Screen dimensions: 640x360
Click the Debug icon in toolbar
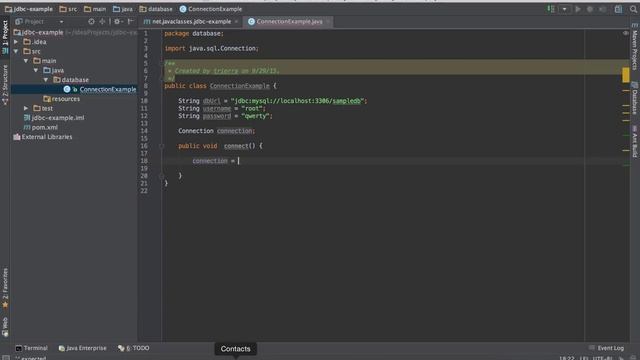tap(590, 9)
